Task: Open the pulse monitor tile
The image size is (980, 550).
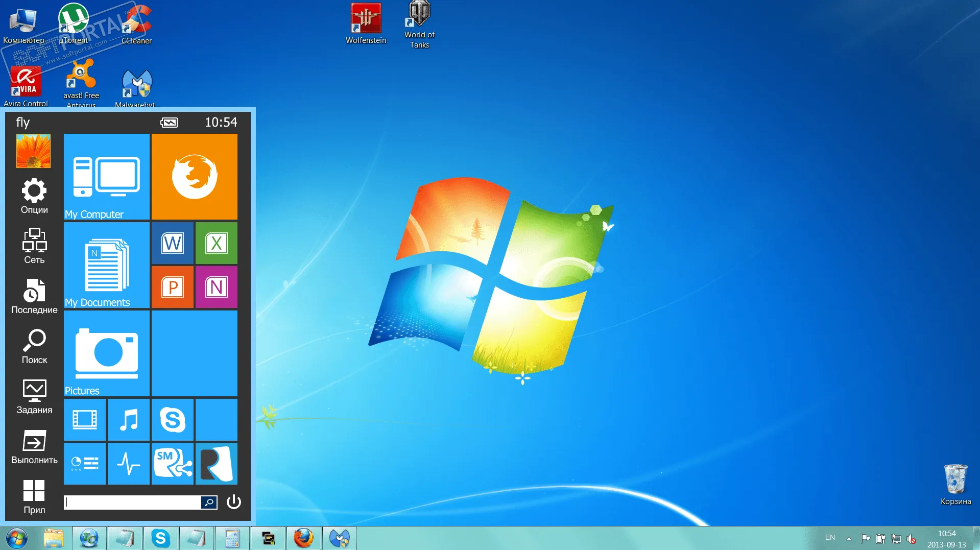Action: pyautogui.click(x=128, y=464)
